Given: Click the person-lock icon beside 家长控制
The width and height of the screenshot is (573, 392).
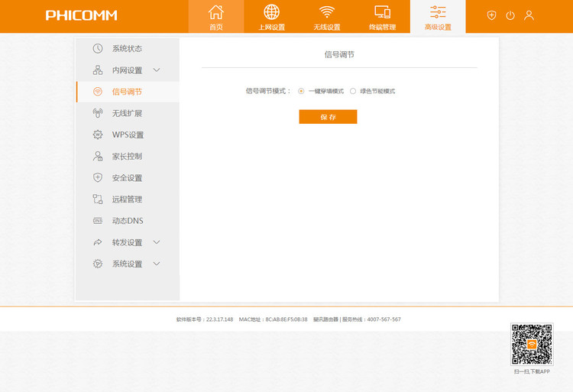Looking at the screenshot, I should tap(98, 156).
